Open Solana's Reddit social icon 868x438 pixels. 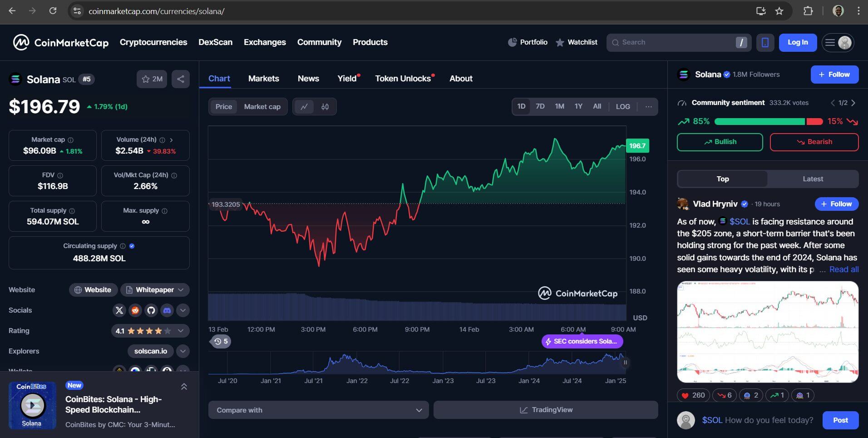[x=135, y=310]
